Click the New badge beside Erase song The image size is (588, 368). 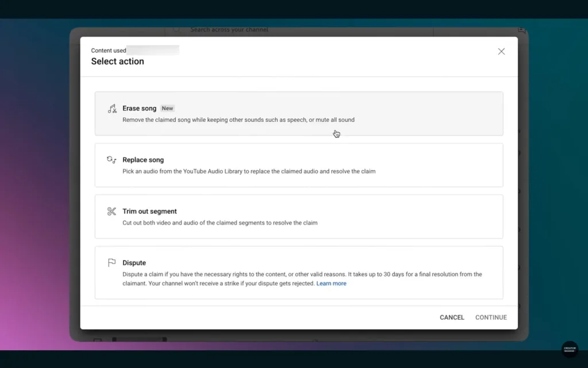[167, 109]
